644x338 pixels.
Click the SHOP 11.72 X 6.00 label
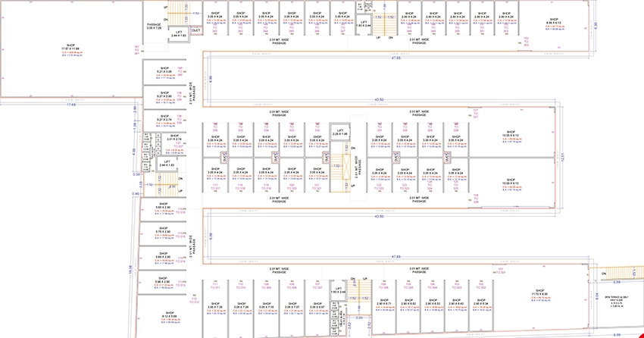[x=540, y=292]
